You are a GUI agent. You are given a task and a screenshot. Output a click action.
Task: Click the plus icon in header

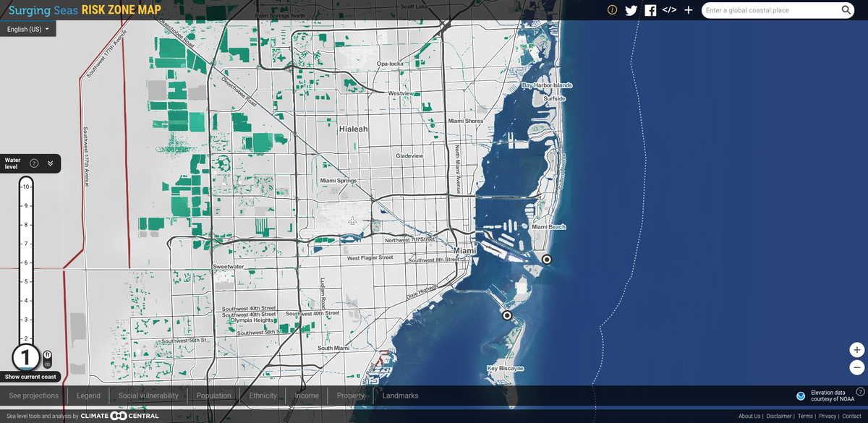click(x=689, y=10)
